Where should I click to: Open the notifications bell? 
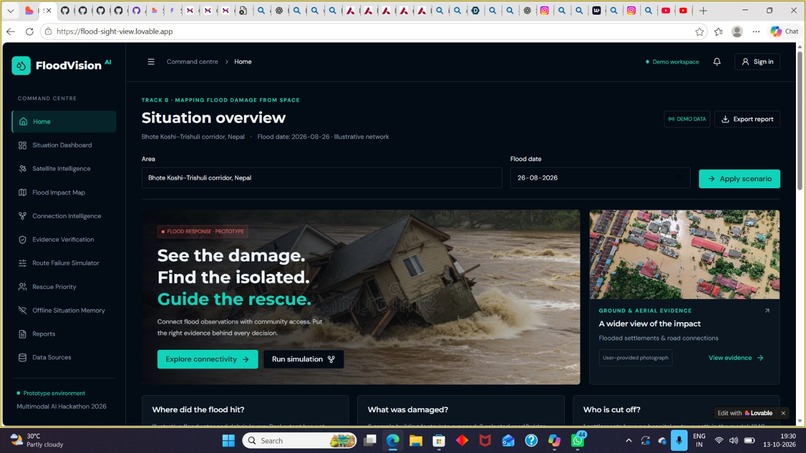[717, 62]
